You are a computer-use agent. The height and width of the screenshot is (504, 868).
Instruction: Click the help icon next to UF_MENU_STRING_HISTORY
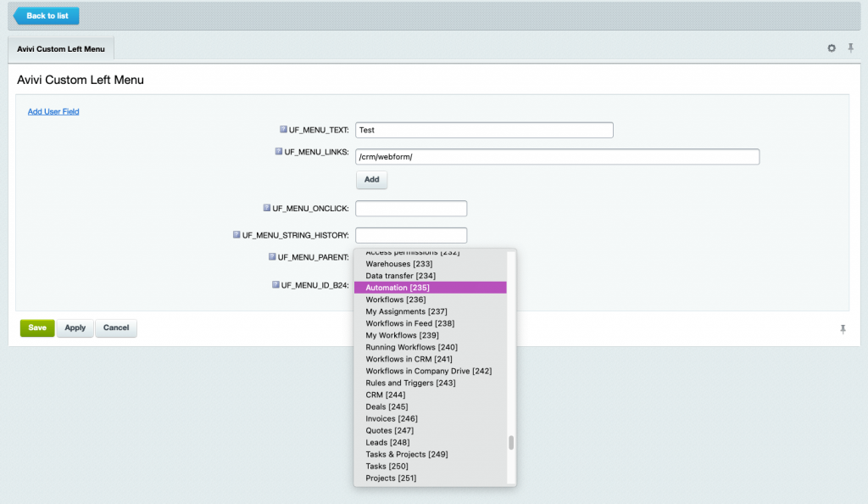[237, 234]
